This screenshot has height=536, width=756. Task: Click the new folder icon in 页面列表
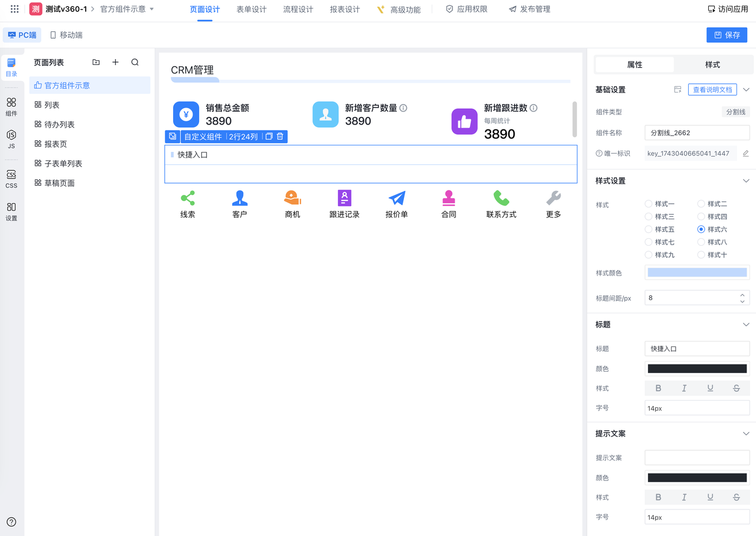(x=96, y=62)
